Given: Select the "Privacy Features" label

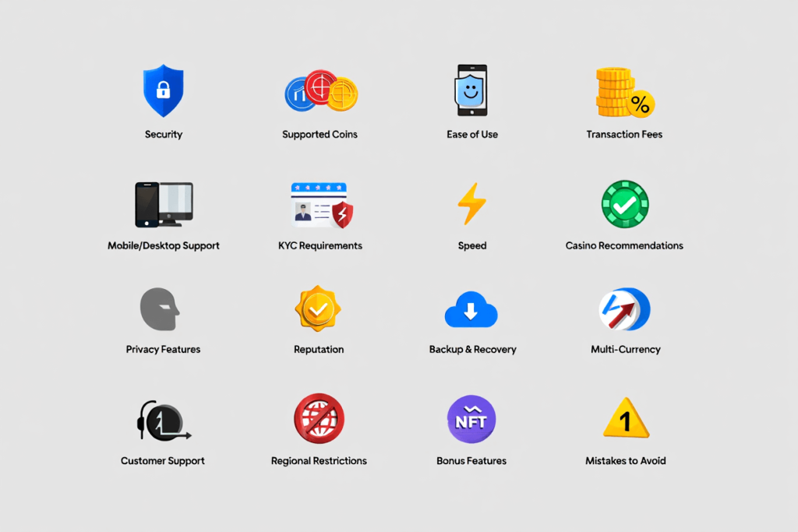Looking at the screenshot, I should point(164,350).
